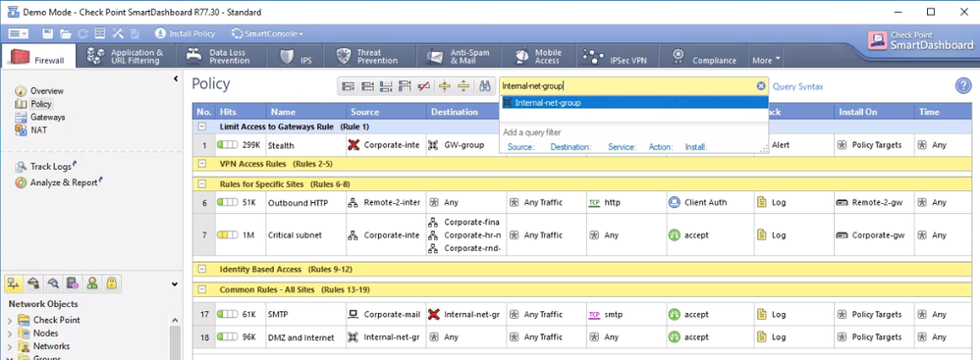Click the fourth rule icon with gap between rows in Policy toolbar
Image resolution: width=980 pixels, height=360 pixels.
click(x=405, y=86)
